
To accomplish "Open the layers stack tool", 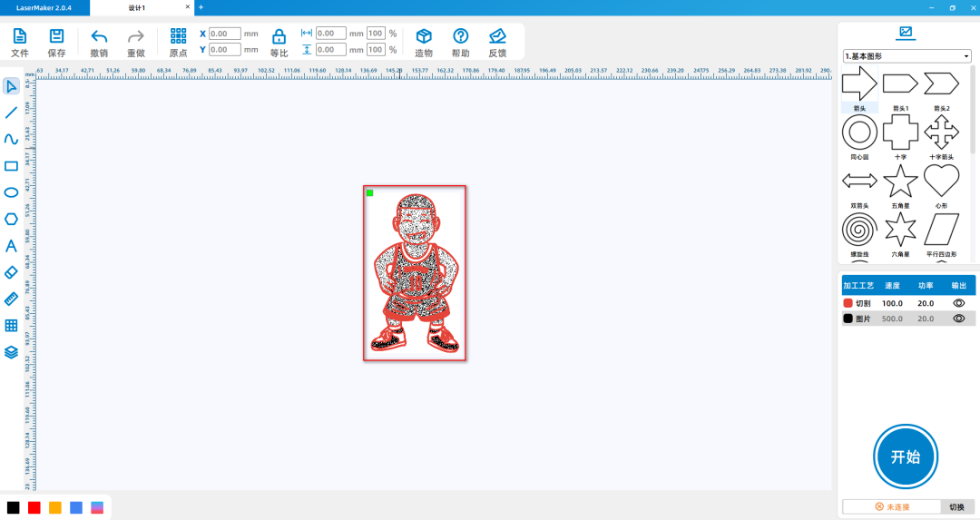I will click(x=11, y=352).
